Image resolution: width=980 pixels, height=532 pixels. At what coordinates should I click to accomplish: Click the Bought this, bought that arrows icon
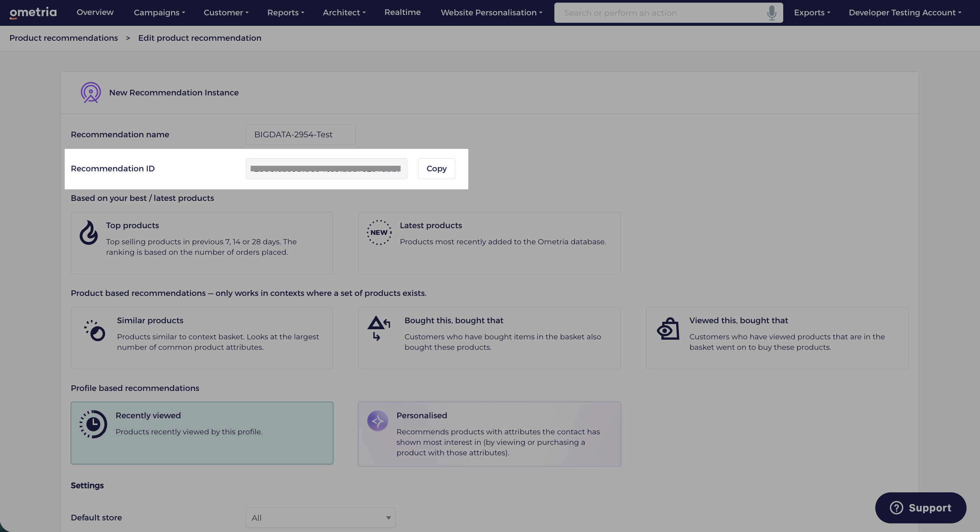(x=379, y=328)
